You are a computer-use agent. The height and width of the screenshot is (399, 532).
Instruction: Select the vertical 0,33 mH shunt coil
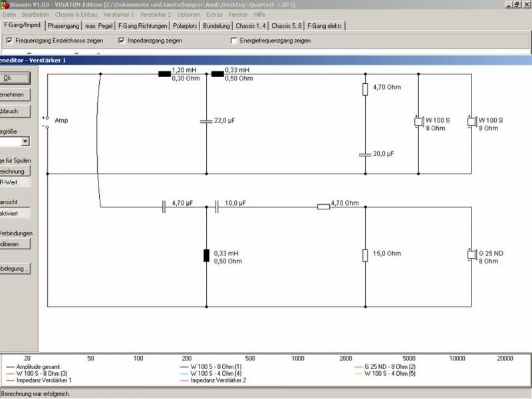click(x=206, y=255)
